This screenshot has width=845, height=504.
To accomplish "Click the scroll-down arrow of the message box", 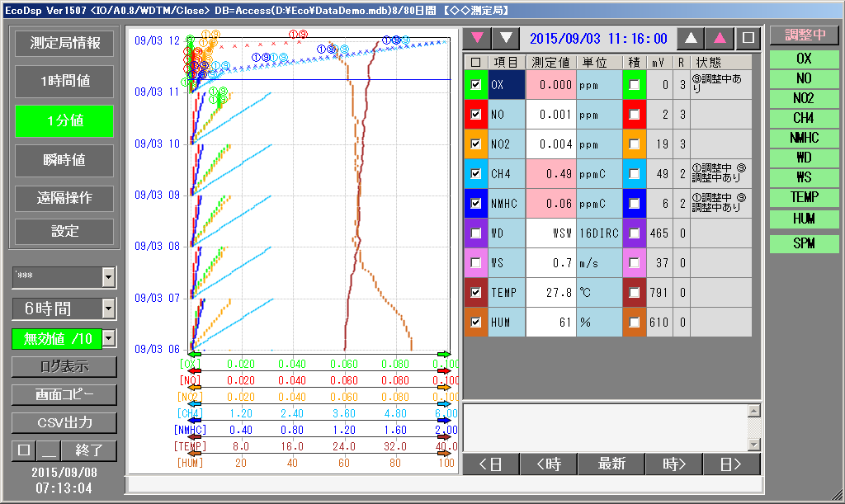I will 753,445.
